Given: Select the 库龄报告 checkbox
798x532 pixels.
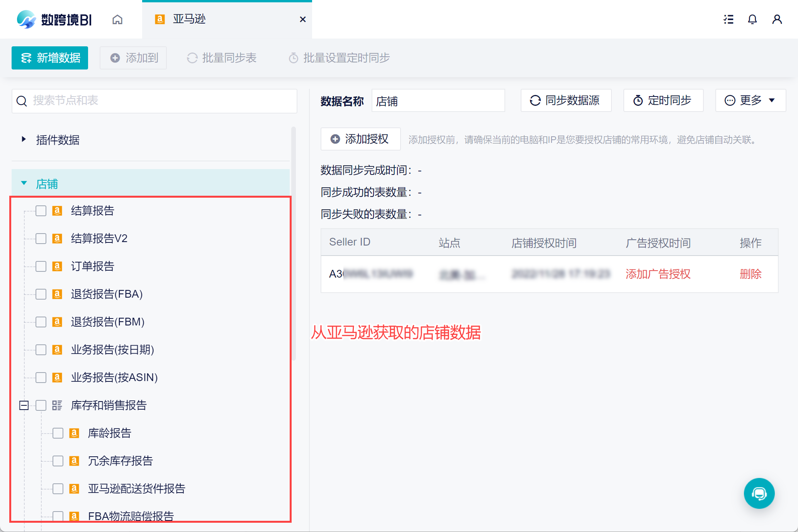Looking at the screenshot, I should pyautogui.click(x=58, y=433).
